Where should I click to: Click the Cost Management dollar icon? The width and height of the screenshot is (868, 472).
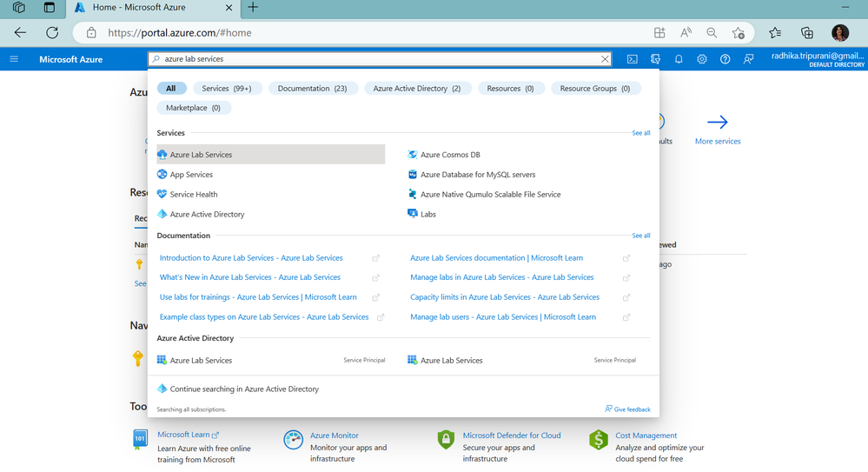click(599, 440)
